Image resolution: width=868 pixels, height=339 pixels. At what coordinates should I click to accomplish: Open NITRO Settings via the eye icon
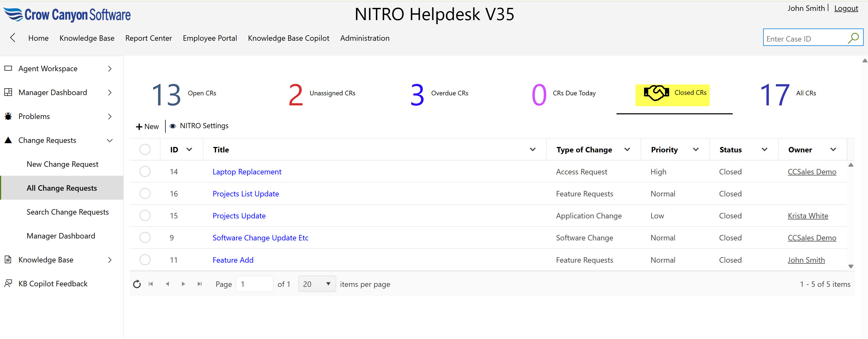pyautogui.click(x=172, y=126)
